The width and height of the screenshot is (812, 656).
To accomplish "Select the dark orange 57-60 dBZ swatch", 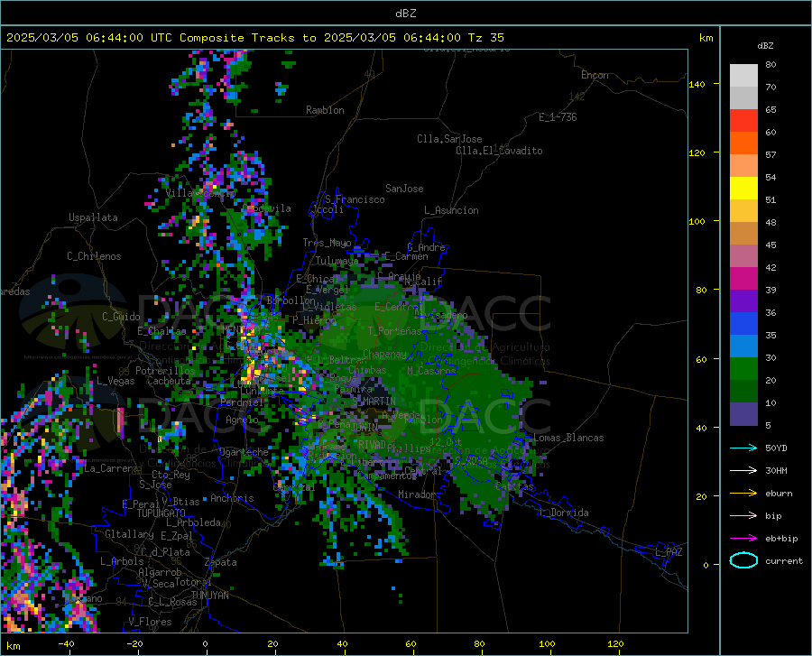I will click(x=743, y=143).
